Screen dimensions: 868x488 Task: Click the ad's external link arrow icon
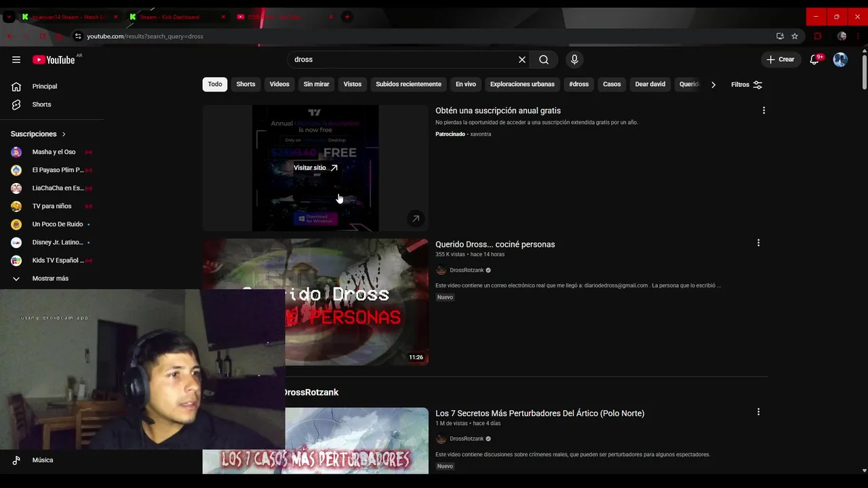(416, 218)
